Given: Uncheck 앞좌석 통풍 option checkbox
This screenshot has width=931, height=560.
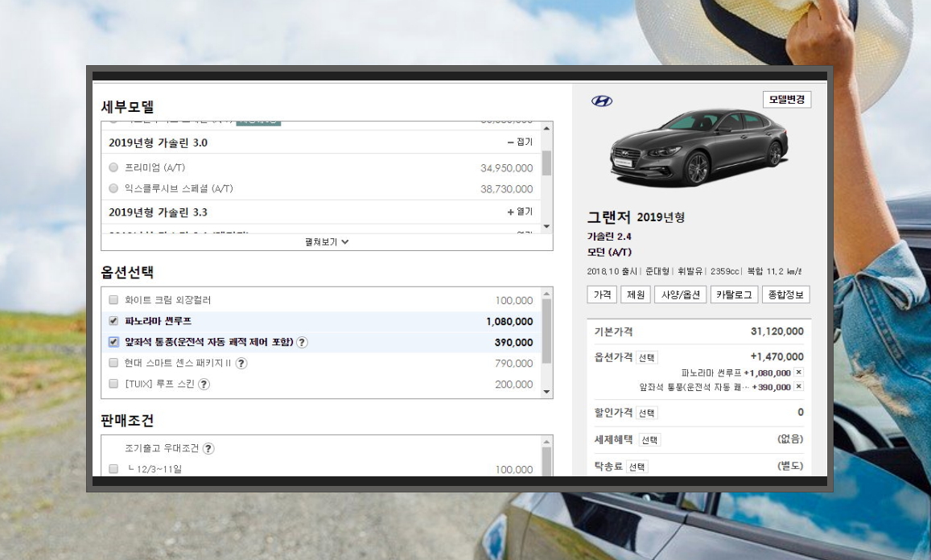Looking at the screenshot, I should [113, 342].
